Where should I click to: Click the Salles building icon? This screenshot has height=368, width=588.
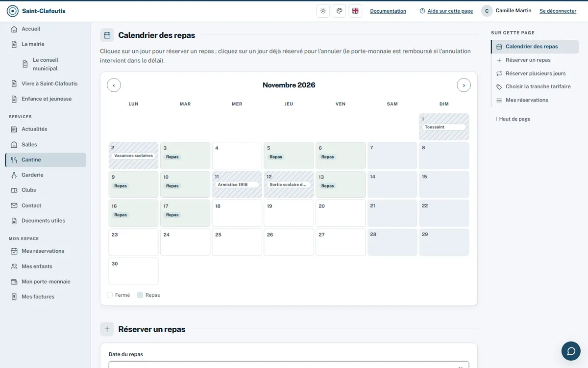click(14, 145)
